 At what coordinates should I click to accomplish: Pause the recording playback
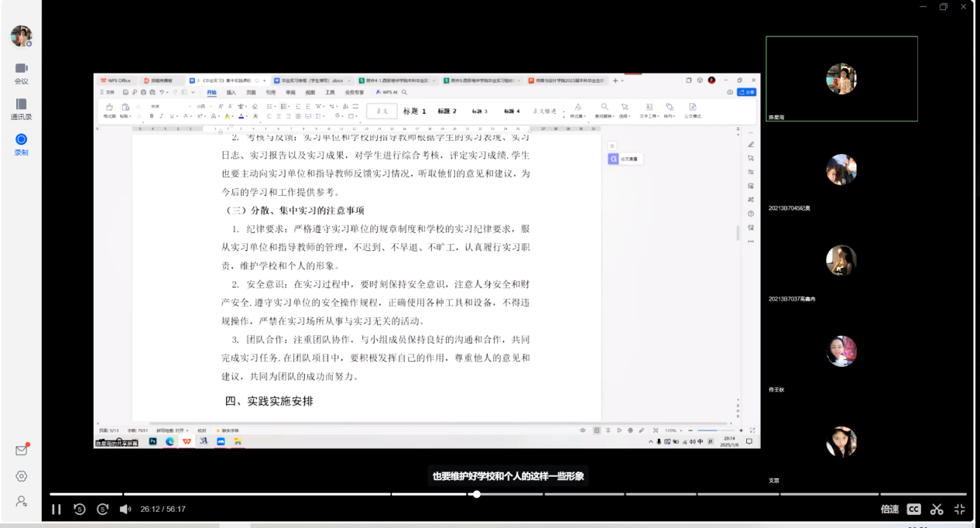click(x=57, y=509)
